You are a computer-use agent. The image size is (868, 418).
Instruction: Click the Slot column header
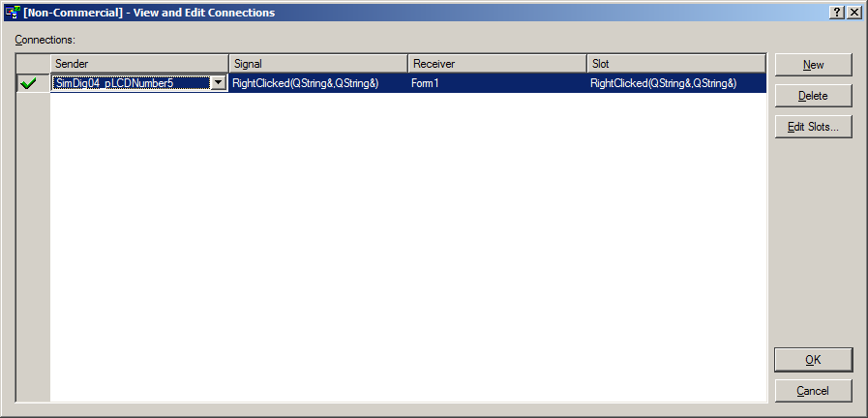click(676, 64)
